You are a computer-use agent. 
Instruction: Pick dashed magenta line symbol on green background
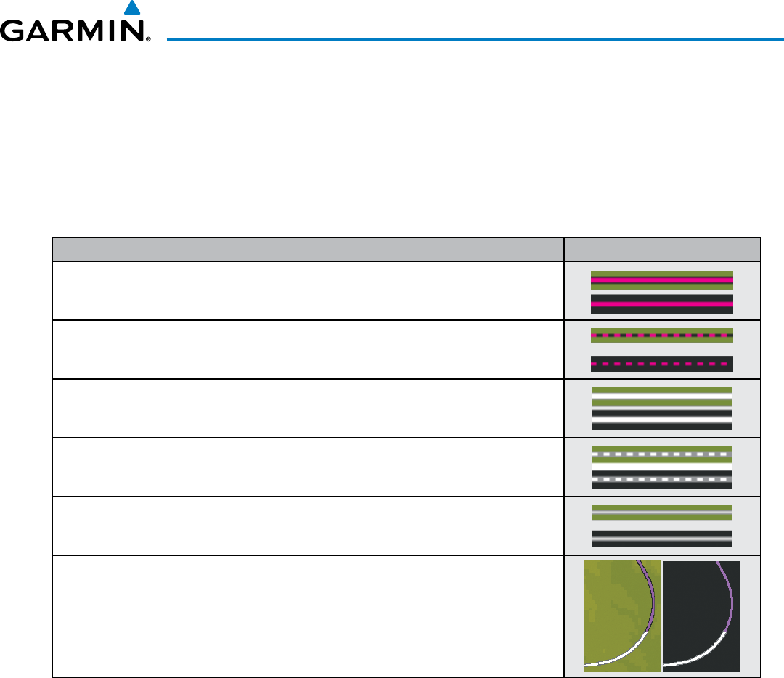661,335
